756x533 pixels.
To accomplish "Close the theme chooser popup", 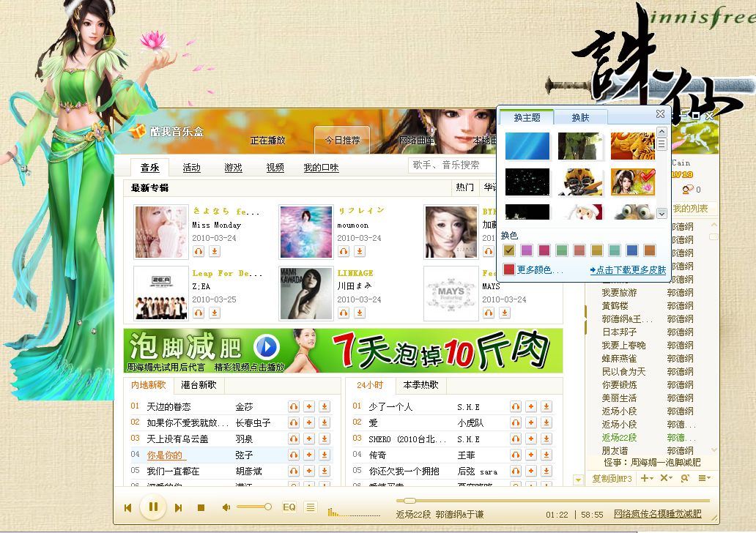I will pos(661,113).
